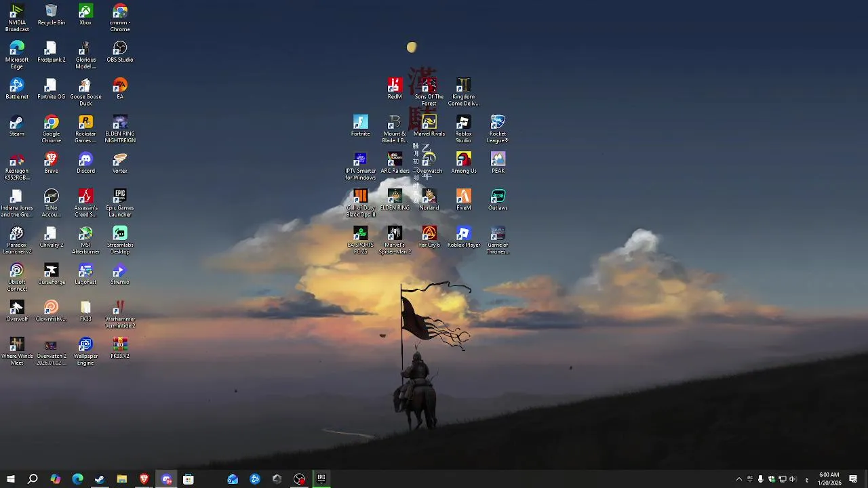
Task: Open taskbar Search
Action: tap(33, 479)
